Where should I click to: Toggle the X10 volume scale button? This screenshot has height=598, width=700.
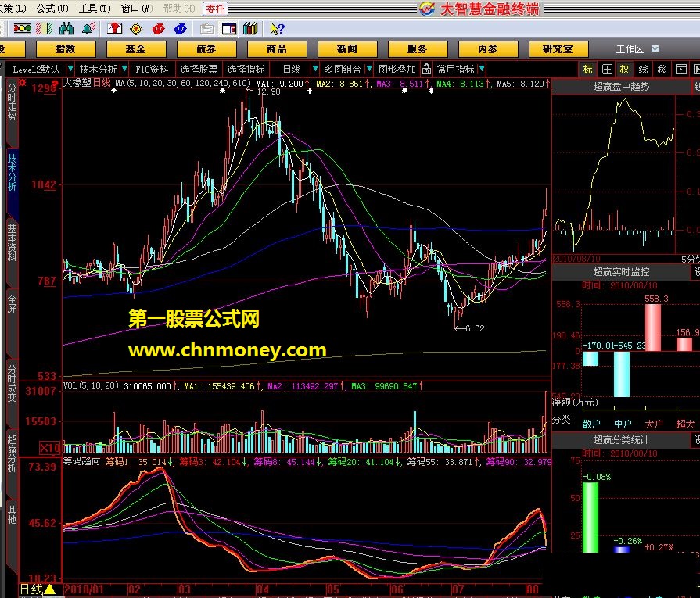coord(49,448)
